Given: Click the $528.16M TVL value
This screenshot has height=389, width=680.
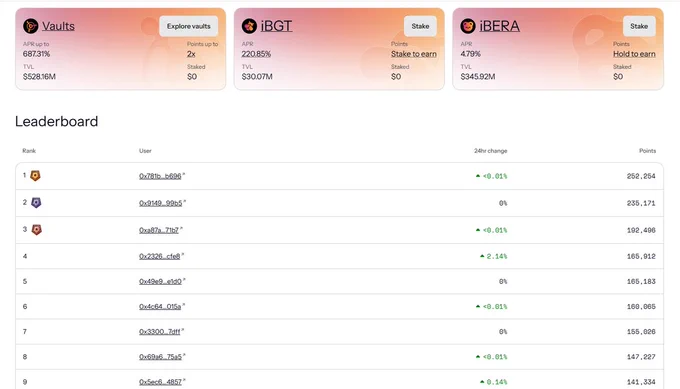Looking at the screenshot, I should pos(39,77).
